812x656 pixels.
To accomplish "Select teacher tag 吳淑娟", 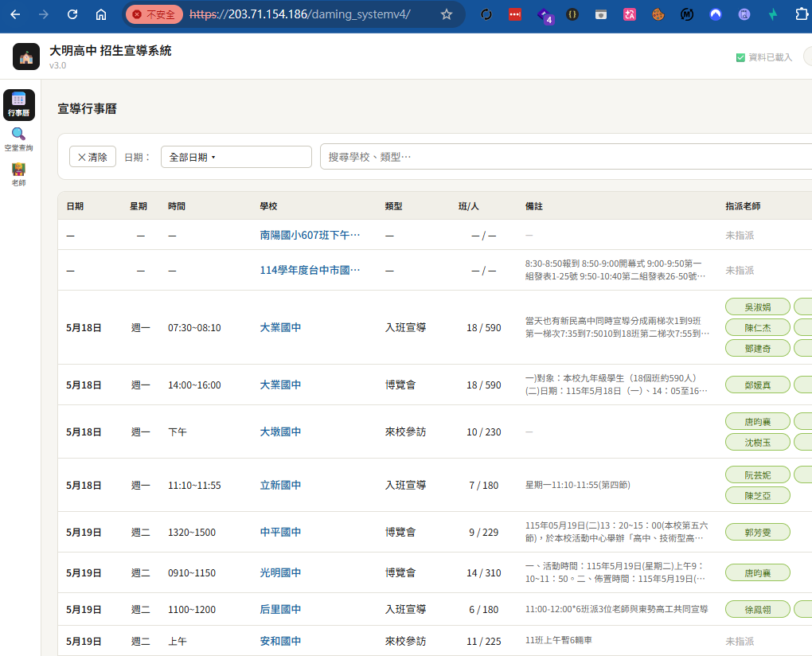I will click(x=758, y=307).
